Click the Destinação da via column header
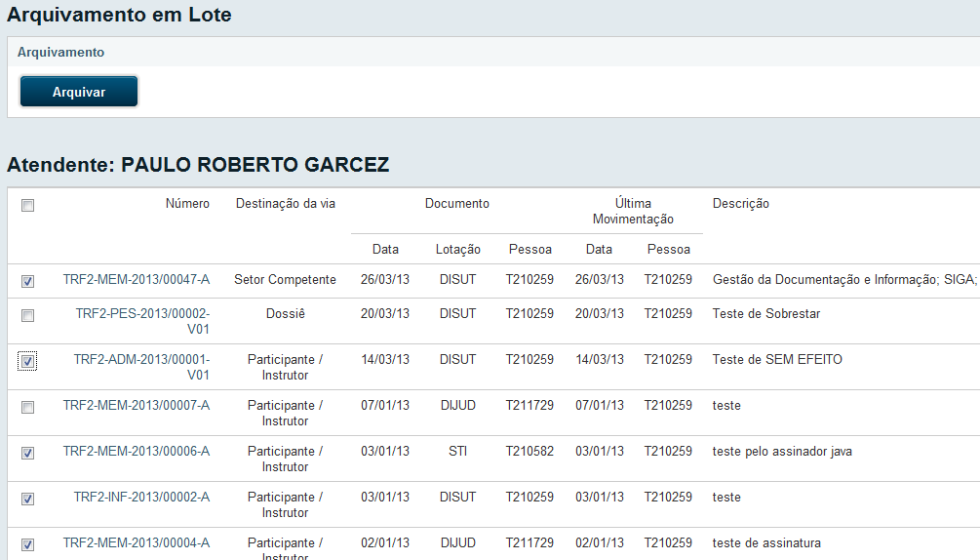This screenshot has width=980, height=560. 286,203
